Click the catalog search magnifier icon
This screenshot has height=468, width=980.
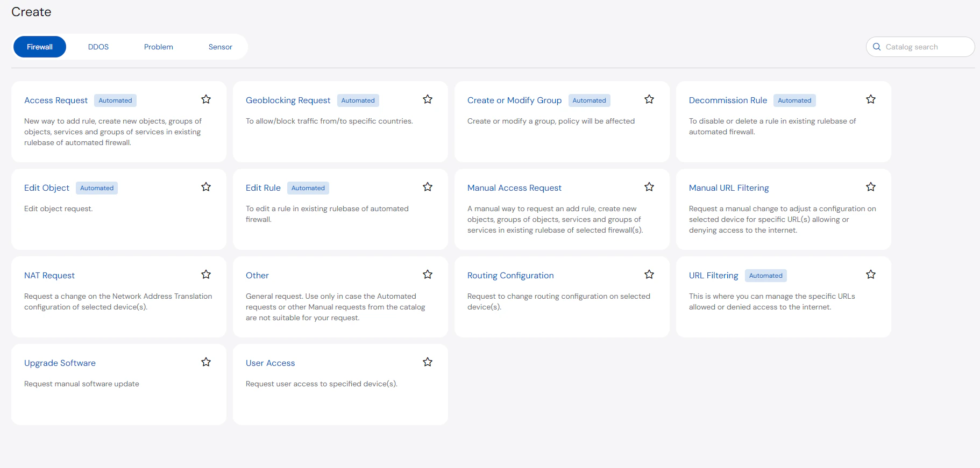tap(877, 47)
